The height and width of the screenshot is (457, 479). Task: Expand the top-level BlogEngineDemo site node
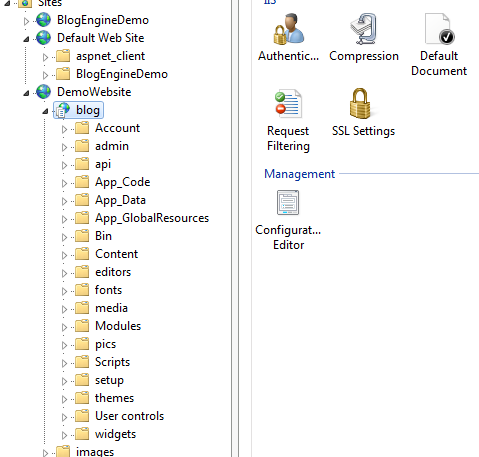[26, 21]
